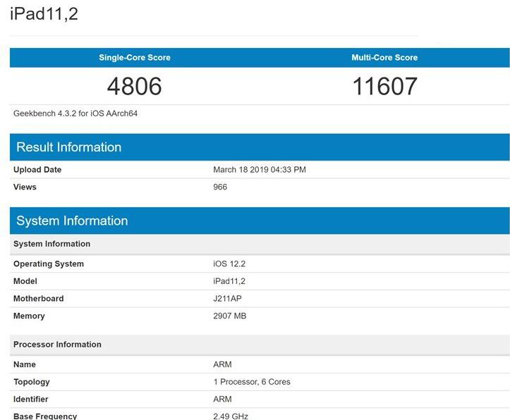Click the Multi-Core Score header

pyautogui.click(x=384, y=58)
